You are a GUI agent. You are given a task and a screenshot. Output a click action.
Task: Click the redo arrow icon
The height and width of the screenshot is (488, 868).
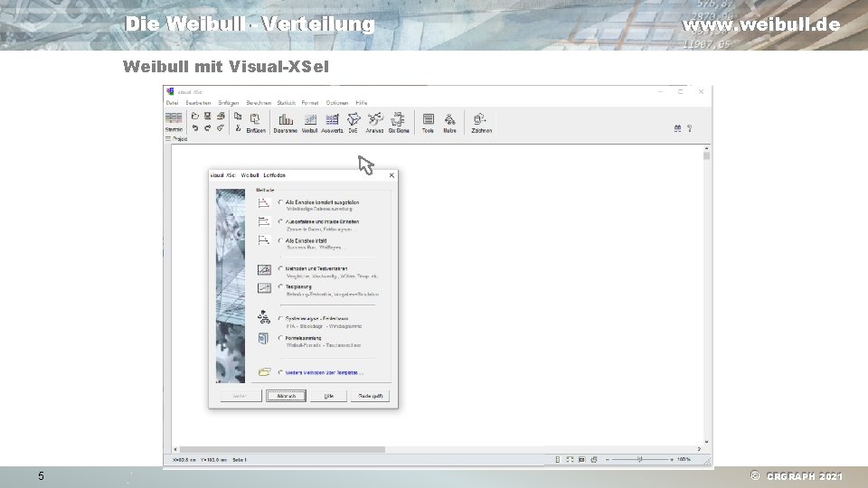(x=208, y=127)
